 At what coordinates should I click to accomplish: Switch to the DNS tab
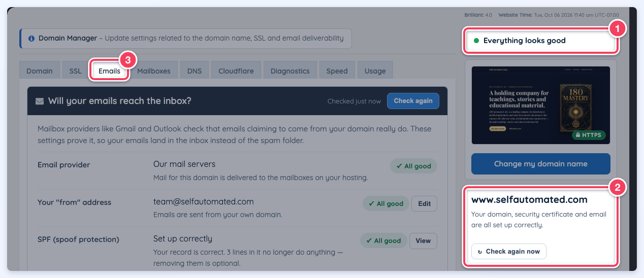[x=195, y=71]
